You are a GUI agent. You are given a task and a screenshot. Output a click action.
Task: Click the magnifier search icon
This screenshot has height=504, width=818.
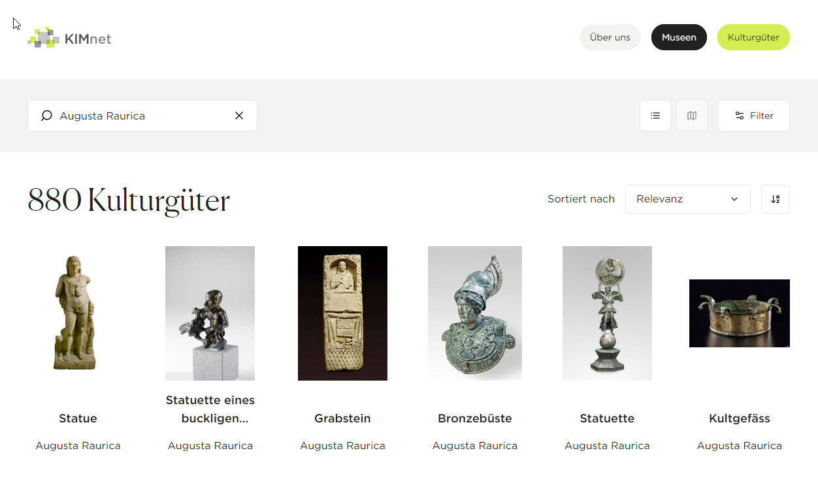pyautogui.click(x=46, y=116)
